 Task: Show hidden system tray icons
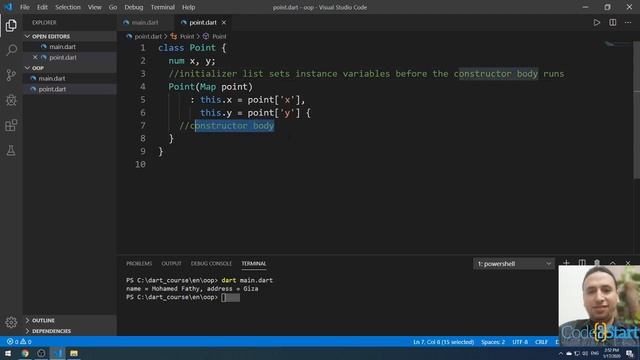pyautogui.click(x=560, y=353)
